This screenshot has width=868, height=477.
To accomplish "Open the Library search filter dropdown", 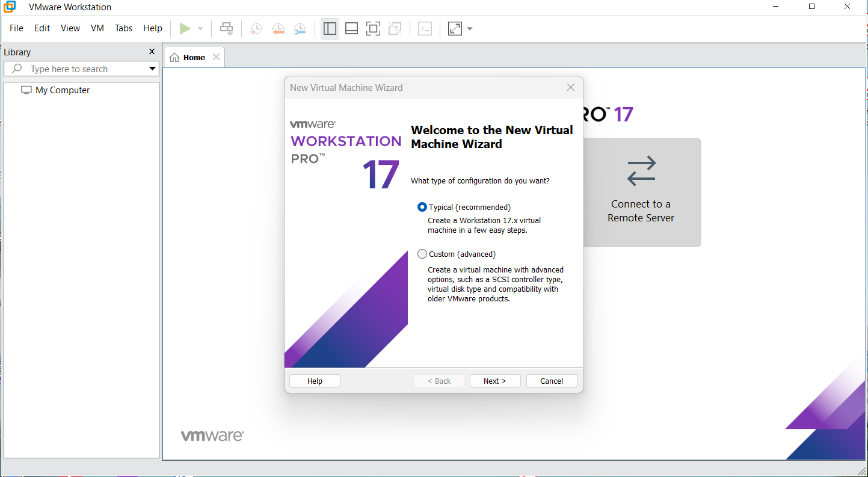I will coord(152,69).
